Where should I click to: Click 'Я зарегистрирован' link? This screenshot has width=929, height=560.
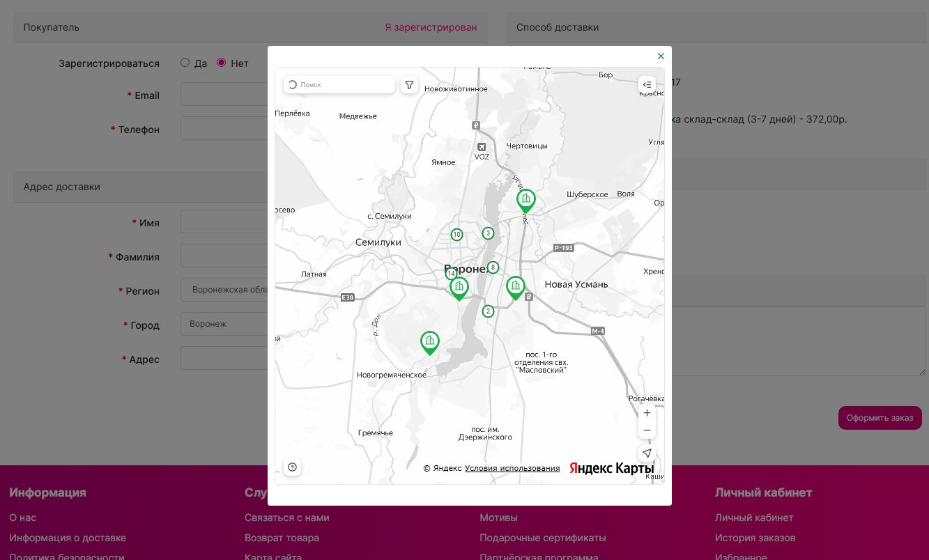click(x=431, y=28)
